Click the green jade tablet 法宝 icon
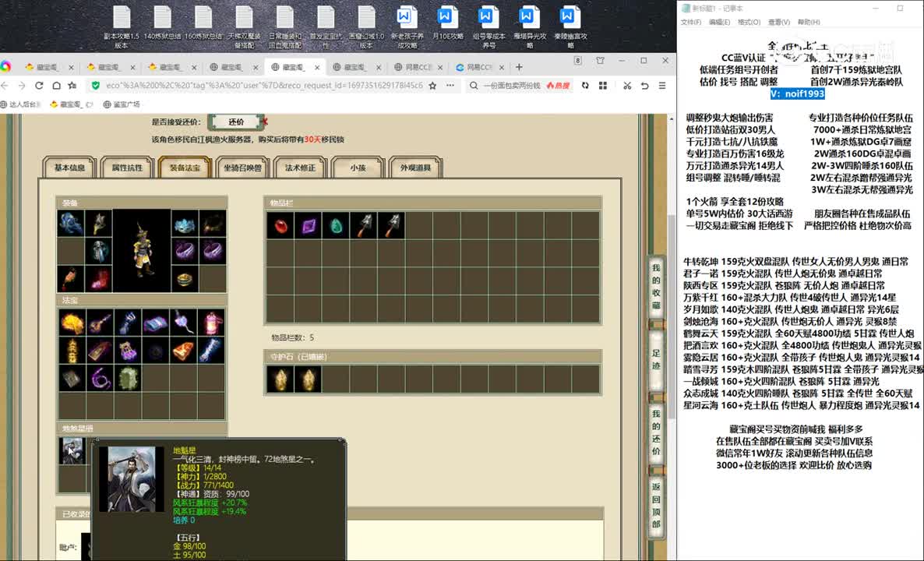This screenshot has height=561, width=924. (x=127, y=378)
